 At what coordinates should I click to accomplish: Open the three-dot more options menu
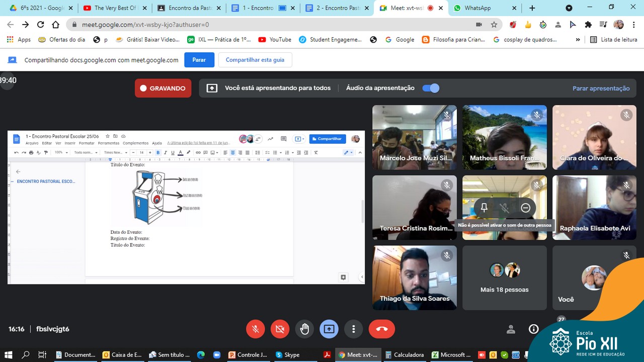tap(354, 329)
